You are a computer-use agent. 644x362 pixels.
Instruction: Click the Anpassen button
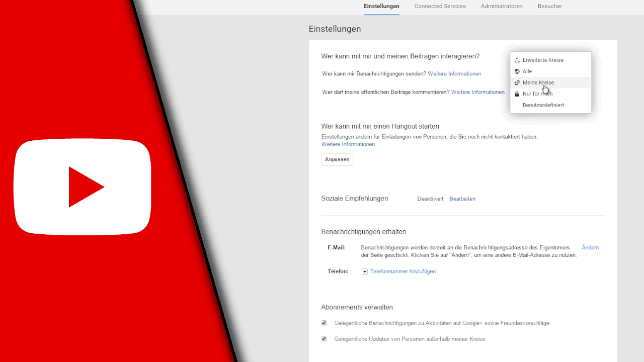click(337, 159)
